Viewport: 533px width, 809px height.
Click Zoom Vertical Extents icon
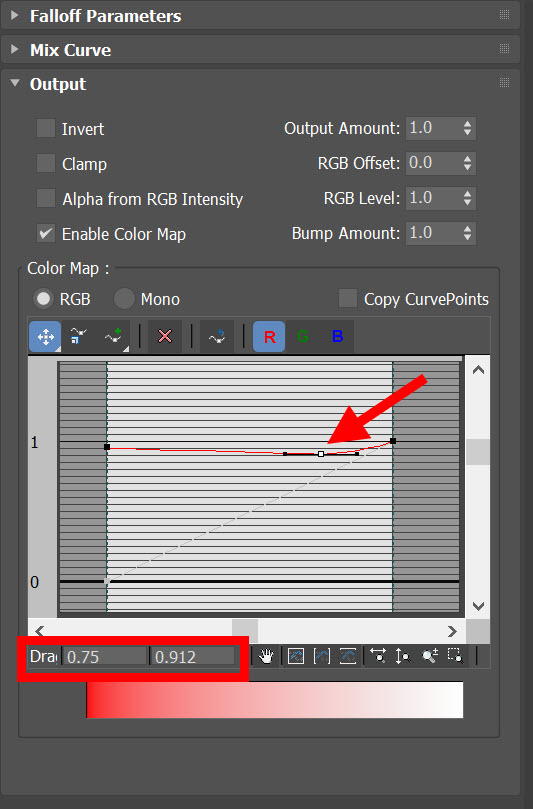pyautogui.click(x=348, y=656)
